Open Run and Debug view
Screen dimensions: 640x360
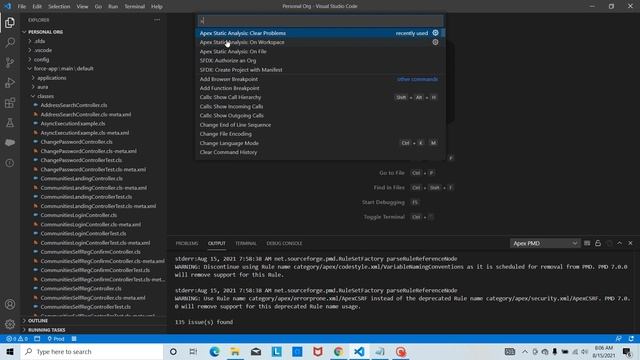click(10, 82)
